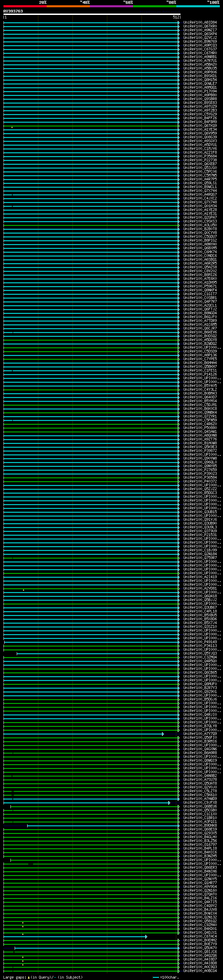This screenshot has height=980, width=223.
Task: Select the green ~80% identity legend segment
Action: point(154,6)
